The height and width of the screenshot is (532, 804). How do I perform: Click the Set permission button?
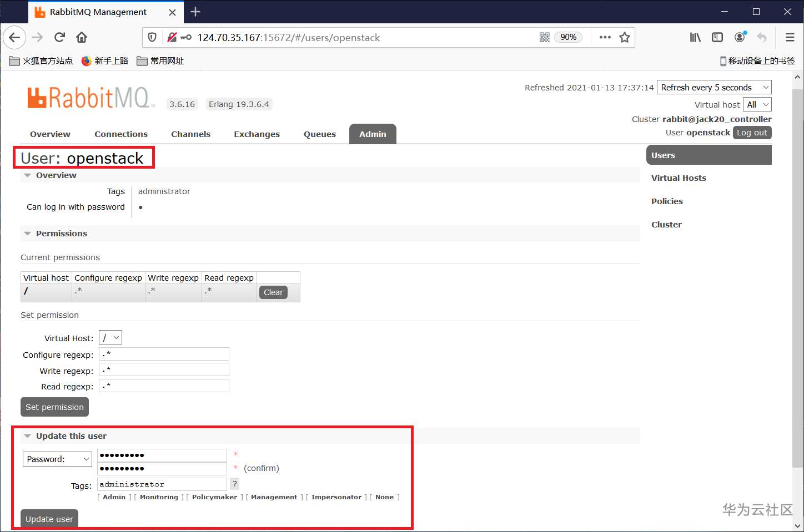pos(54,407)
